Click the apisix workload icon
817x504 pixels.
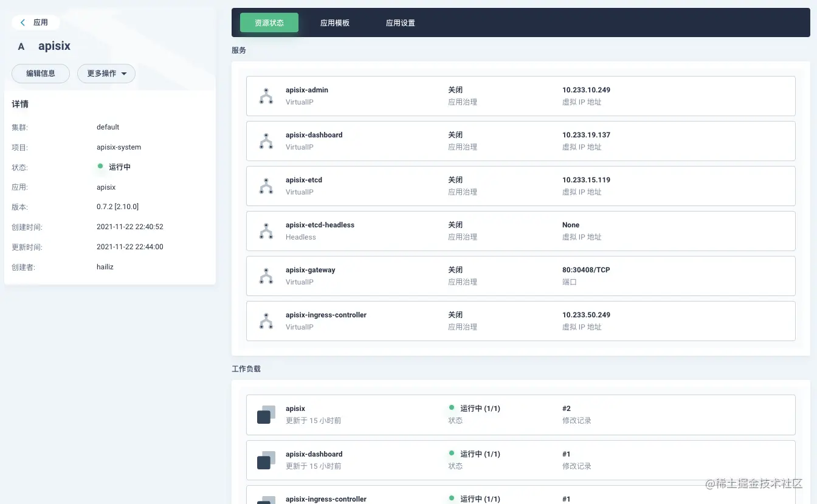coord(266,415)
